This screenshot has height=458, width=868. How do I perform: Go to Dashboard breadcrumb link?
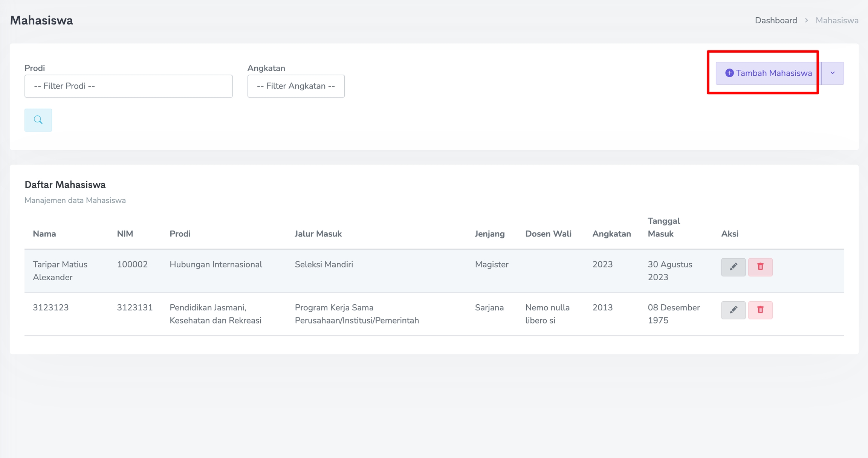point(776,20)
